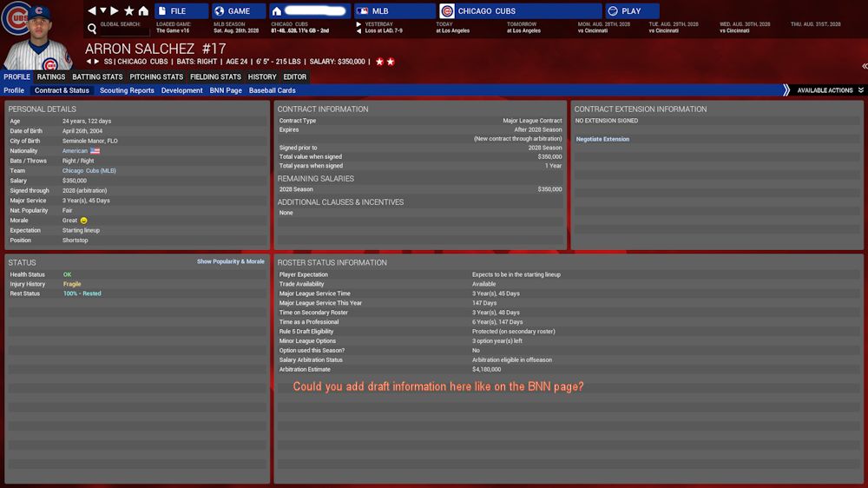Click the 100% - Rested status value
This screenshot has width=868, height=488.
tap(82, 293)
